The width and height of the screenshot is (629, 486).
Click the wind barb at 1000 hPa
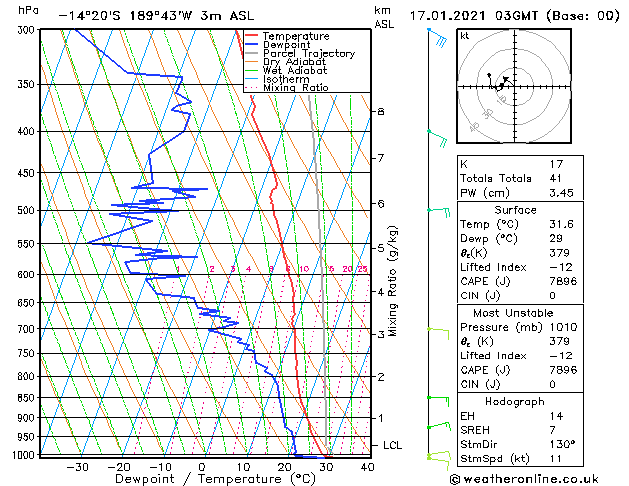(437, 457)
